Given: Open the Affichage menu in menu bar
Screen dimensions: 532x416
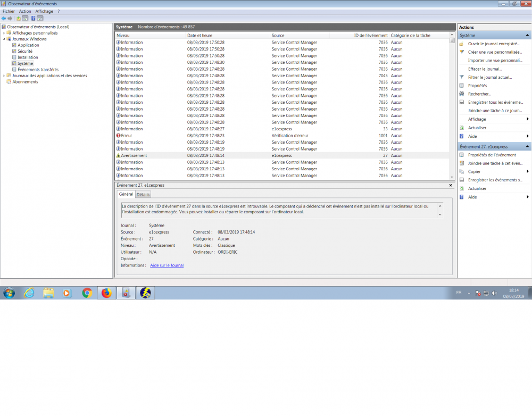Looking at the screenshot, I should pos(44,11).
